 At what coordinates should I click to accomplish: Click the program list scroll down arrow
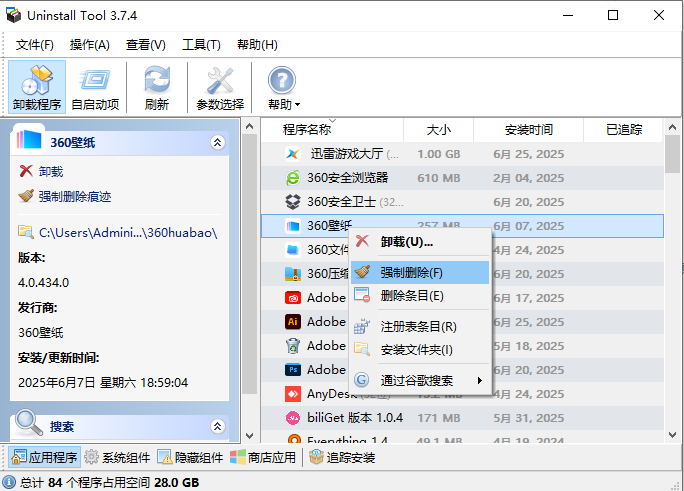point(672,435)
